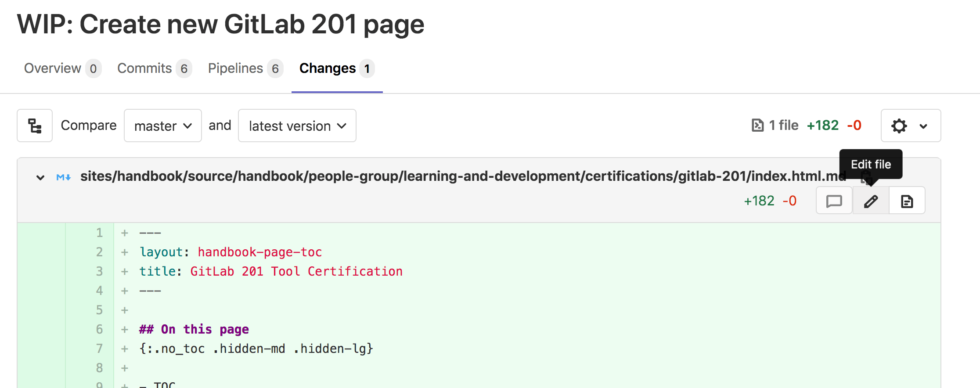Click the view file document icon
The image size is (980, 388).
907,201
